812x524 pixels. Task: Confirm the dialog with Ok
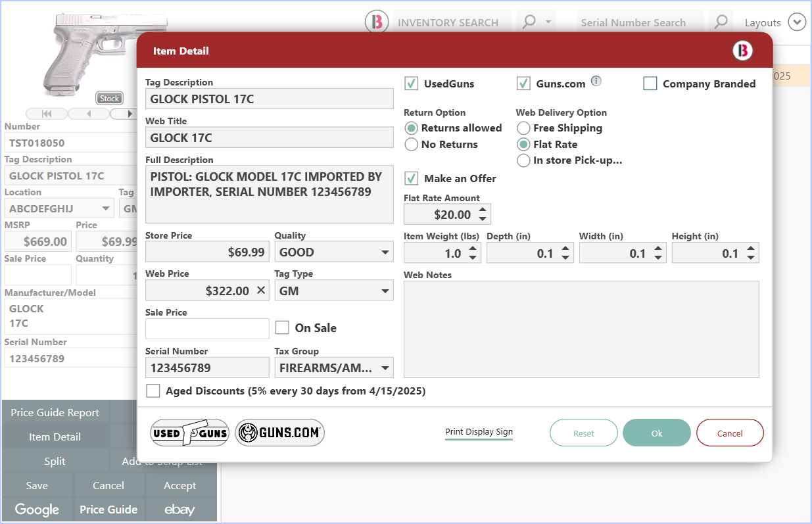coord(657,433)
